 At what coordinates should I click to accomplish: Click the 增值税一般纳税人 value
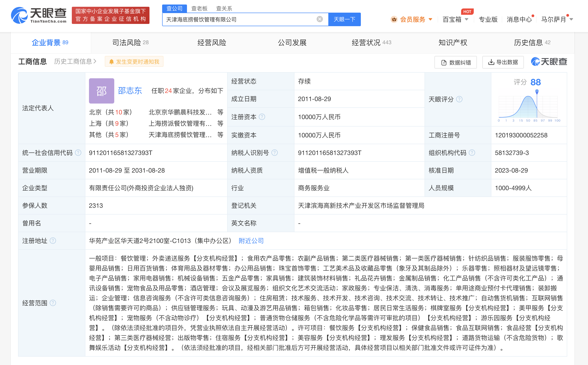(x=323, y=170)
